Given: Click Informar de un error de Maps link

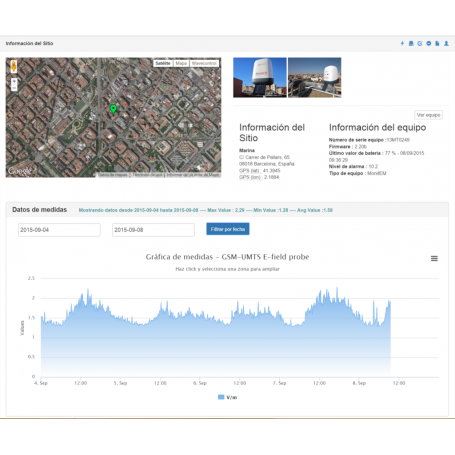Looking at the screenshot, I should [x=193, y=175].
